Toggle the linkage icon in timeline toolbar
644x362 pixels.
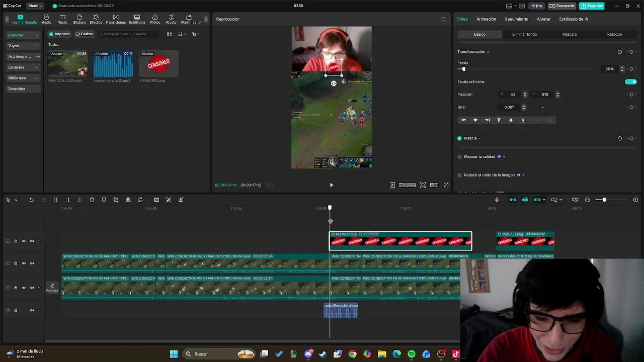537,200
